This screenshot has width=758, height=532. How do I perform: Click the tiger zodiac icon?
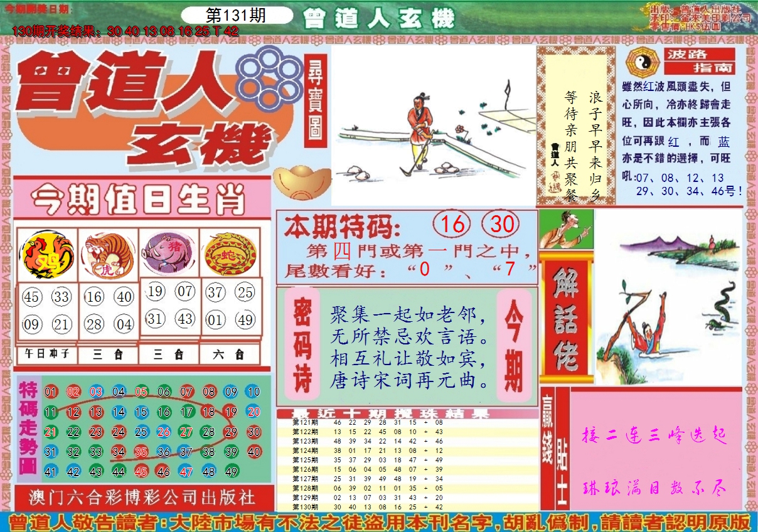109,255
